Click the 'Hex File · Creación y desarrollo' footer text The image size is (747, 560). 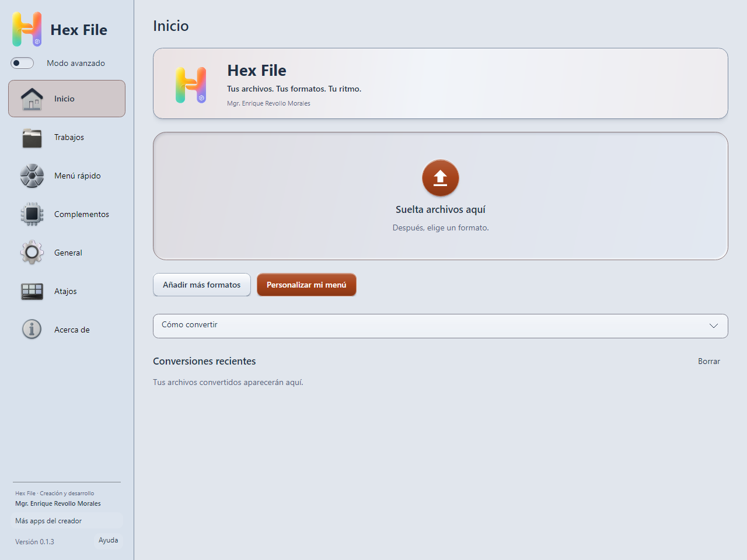pyautogui.click(x=54, y=494)
